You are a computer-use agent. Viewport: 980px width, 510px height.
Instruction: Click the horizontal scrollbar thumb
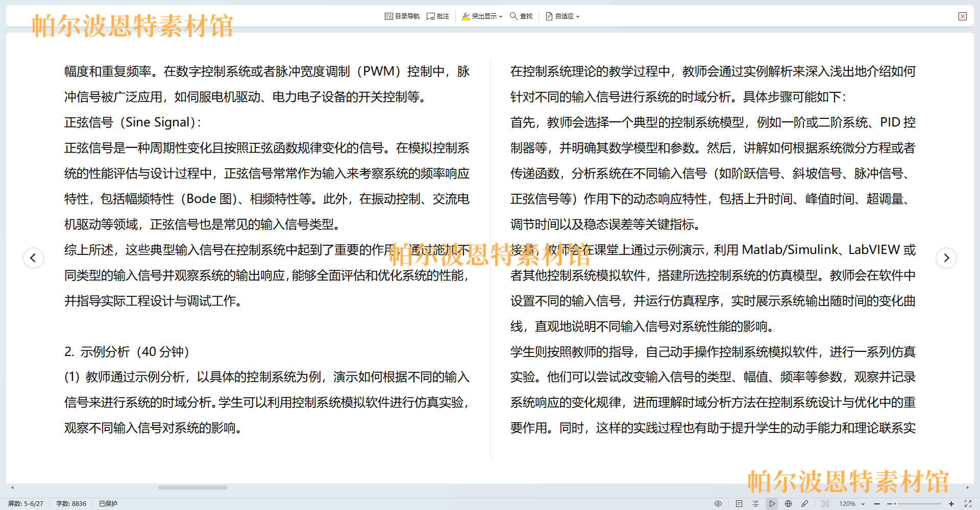193,488
